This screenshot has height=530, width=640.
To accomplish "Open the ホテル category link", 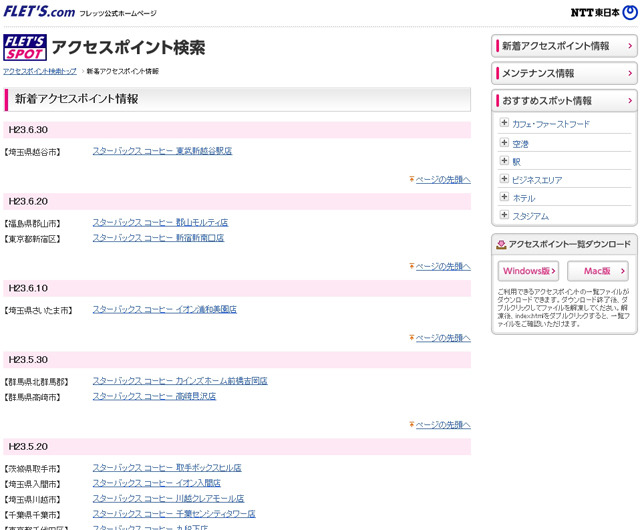I will [524, 198].
